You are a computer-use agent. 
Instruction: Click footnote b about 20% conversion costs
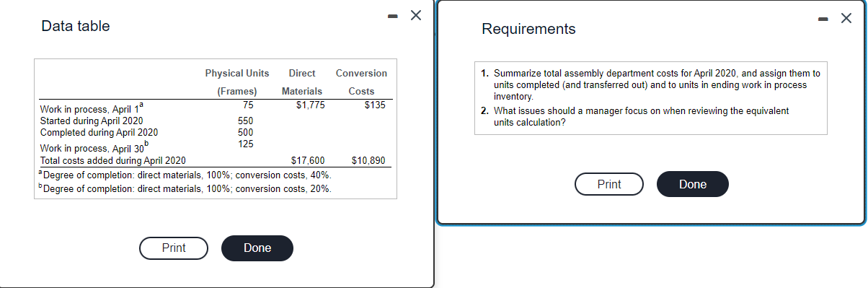[x=185, y=188]
